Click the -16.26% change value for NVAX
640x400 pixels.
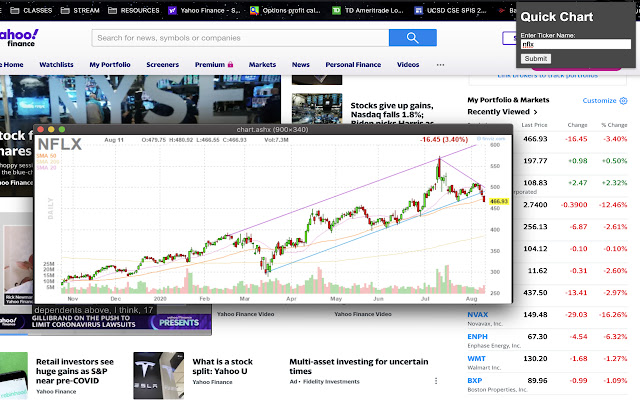coord(613,315)
